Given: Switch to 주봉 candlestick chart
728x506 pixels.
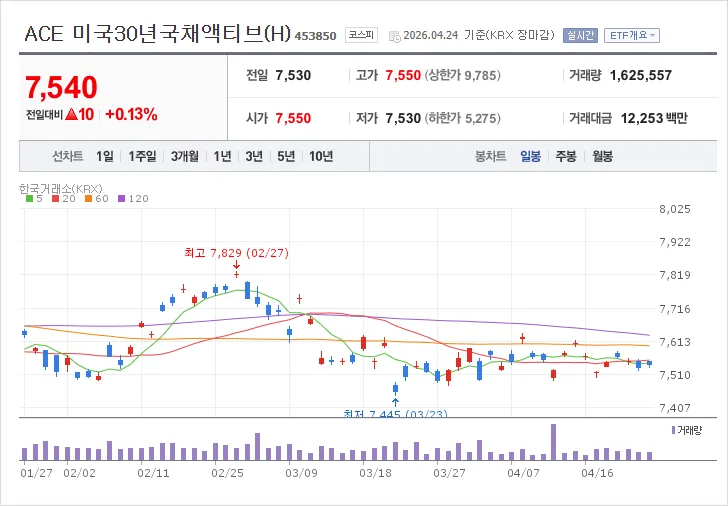Looking at the screenshot, I should pos(566,156).
